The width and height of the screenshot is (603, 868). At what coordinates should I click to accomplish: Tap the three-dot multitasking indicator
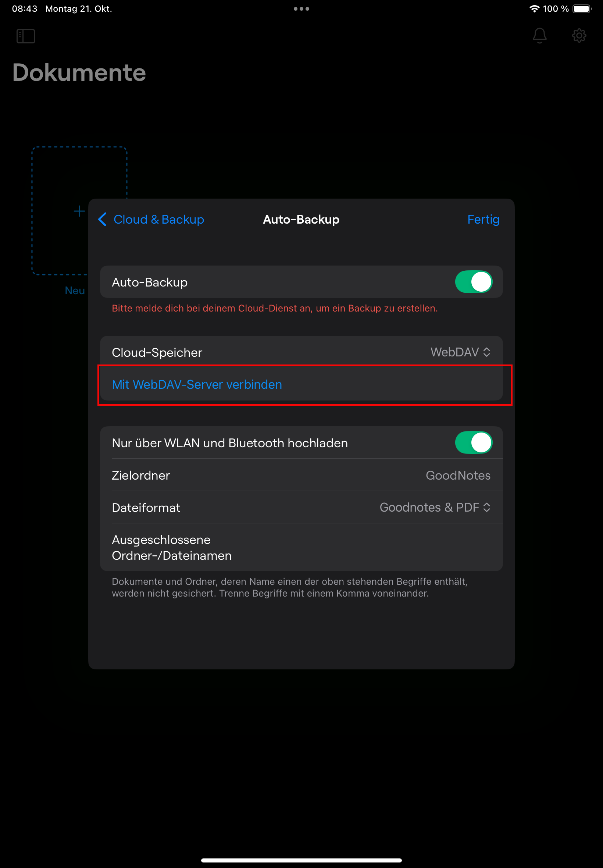301,9
